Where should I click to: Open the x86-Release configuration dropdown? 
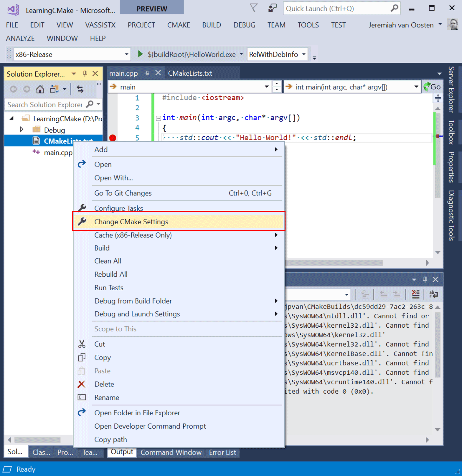126,54
